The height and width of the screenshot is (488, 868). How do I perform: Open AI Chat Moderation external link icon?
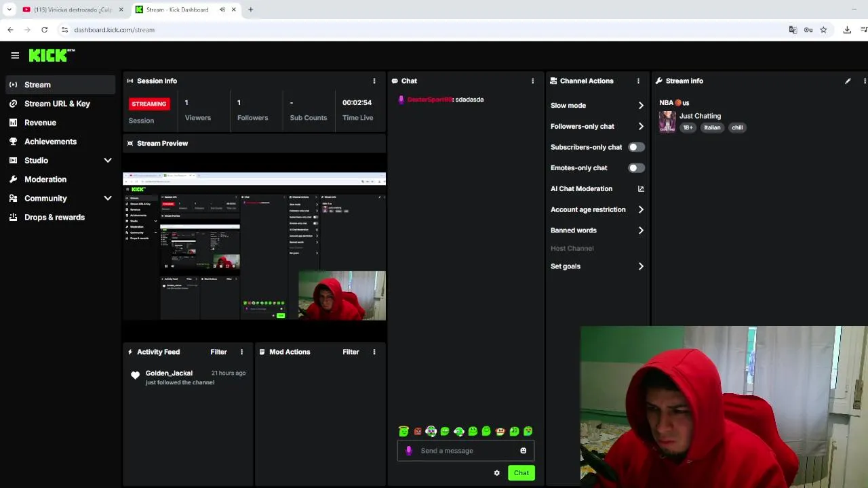tap(641, 188)
